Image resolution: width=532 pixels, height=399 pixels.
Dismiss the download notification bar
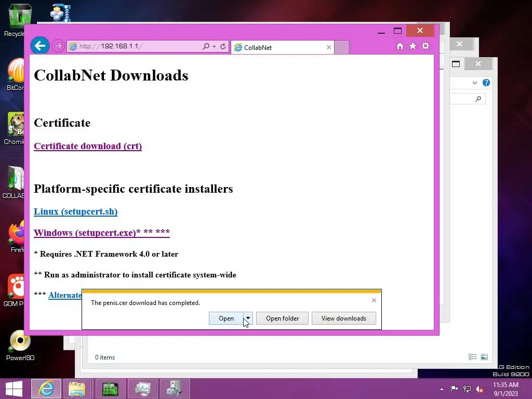[x=374, y=300]
